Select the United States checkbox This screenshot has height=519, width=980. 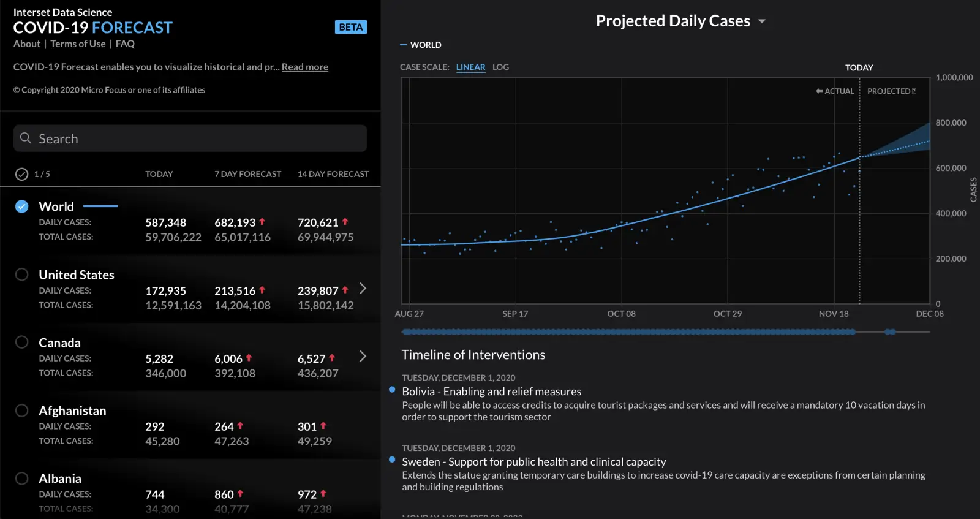21,275
